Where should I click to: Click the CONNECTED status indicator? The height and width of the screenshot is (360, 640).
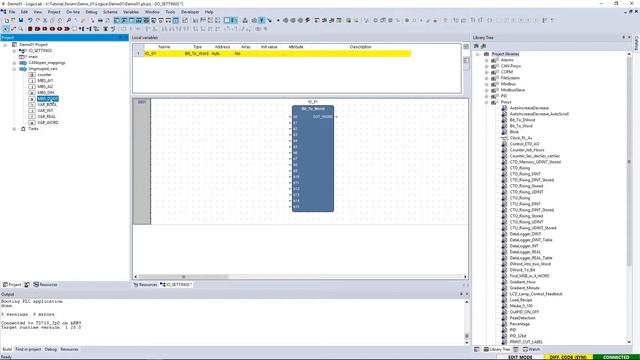pos(616,357)
